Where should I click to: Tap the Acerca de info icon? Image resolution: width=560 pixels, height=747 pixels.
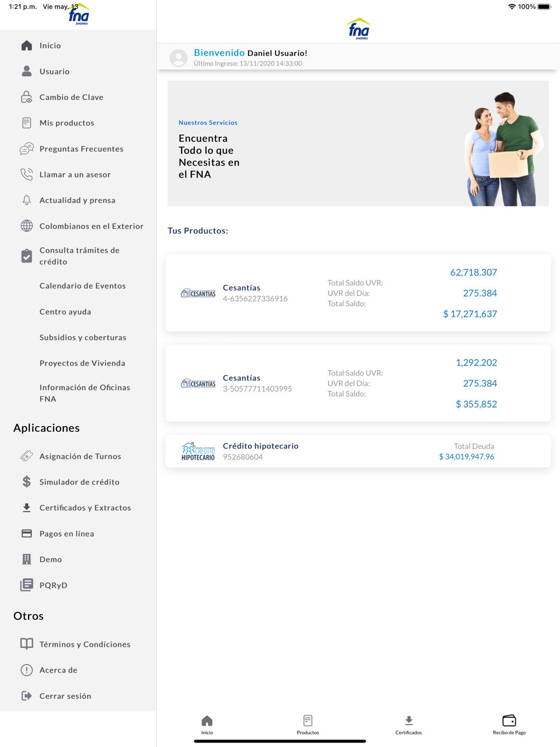point(26,670)
